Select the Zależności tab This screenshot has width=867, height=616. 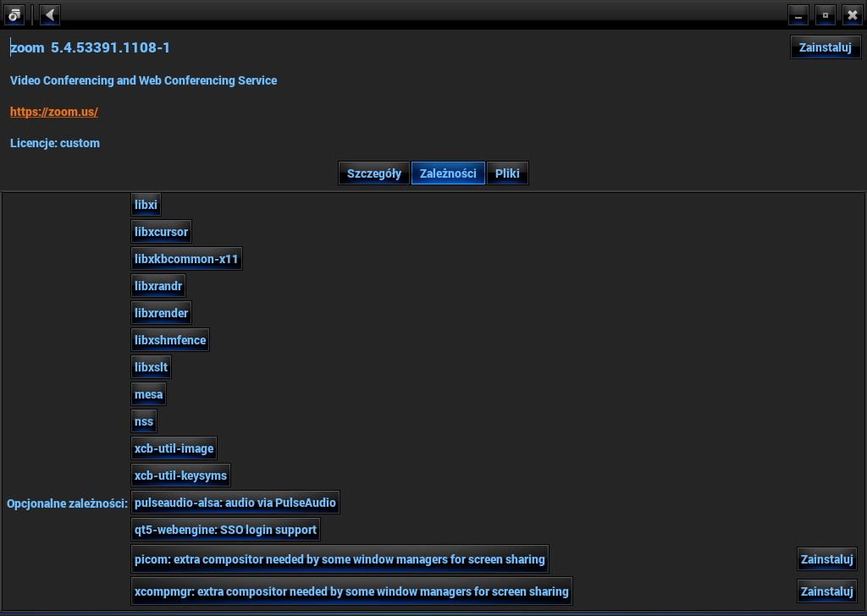(448, 173)
